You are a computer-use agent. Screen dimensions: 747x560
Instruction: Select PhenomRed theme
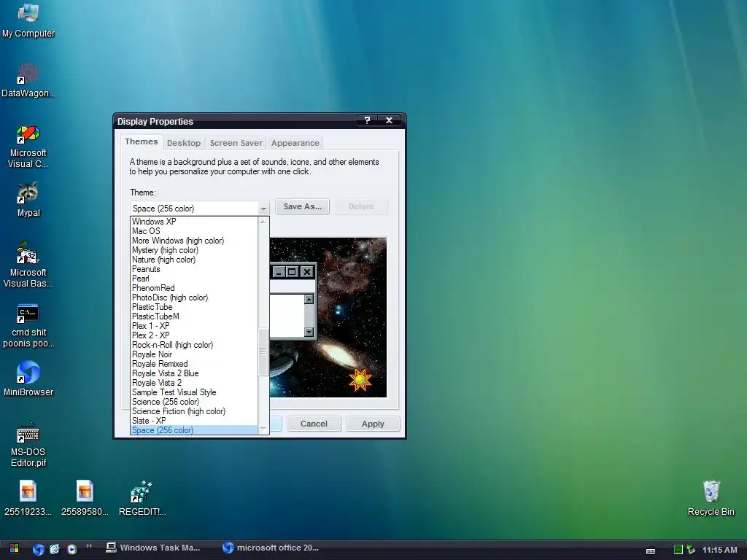(194, 288)
